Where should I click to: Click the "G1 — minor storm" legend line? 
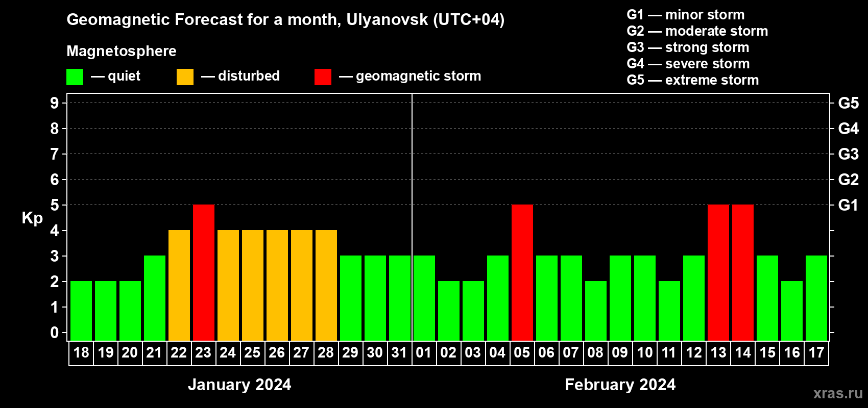coord(686,15)
